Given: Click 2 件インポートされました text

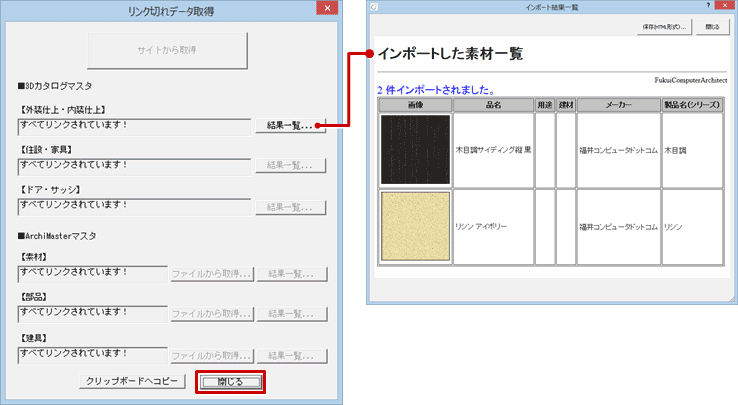Looking at the screenshot, I should coord(436,89).
